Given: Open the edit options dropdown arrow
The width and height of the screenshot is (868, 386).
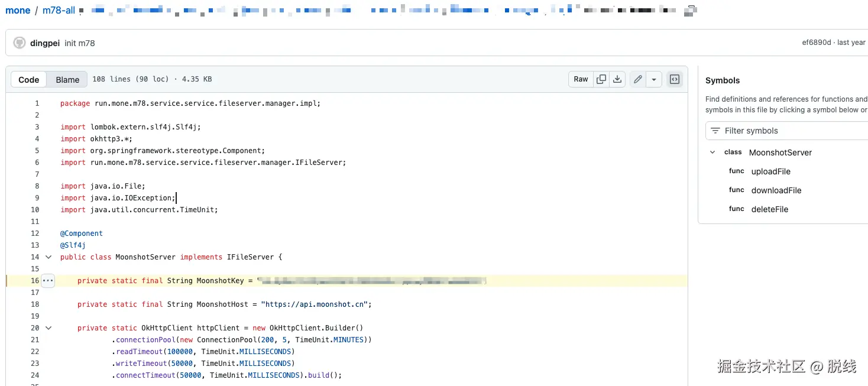Looking at the screenshot, I should 653,79.
